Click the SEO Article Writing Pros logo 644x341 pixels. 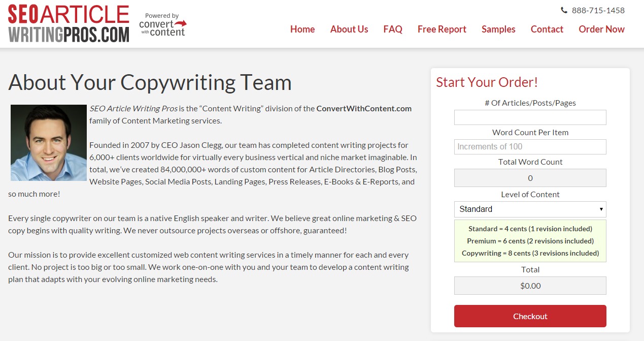point(69,23)
